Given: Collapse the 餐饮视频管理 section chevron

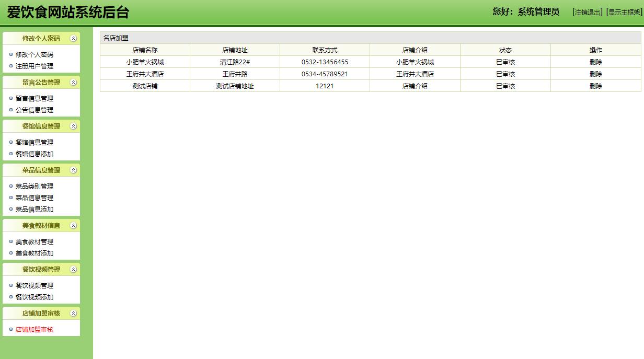Looking at the screenshot, I should click(73, 269).
